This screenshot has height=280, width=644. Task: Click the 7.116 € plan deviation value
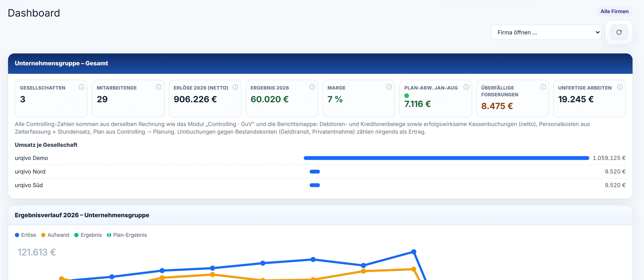point(417,104)
